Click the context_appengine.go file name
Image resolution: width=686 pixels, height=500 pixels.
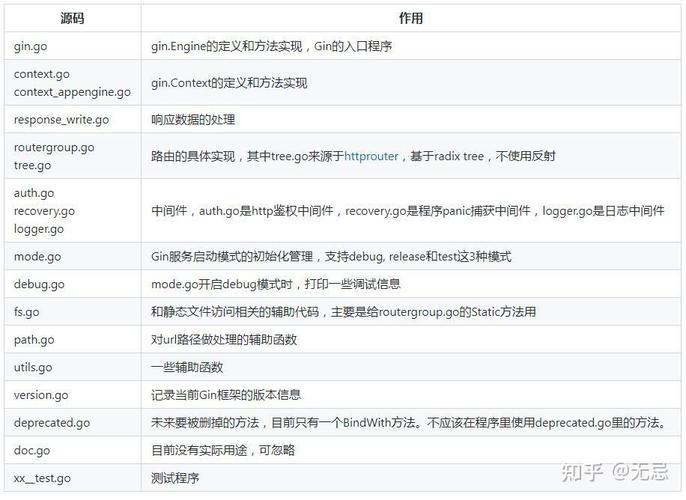point(72,92)
